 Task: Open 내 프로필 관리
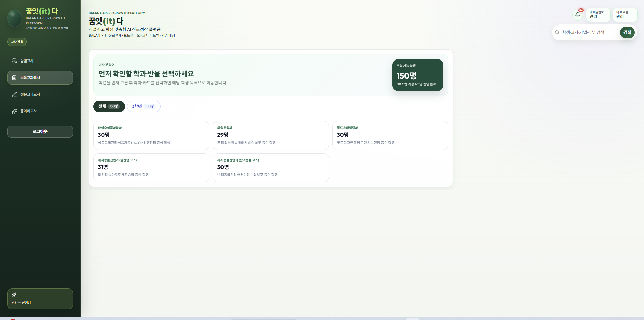point(625,15)
